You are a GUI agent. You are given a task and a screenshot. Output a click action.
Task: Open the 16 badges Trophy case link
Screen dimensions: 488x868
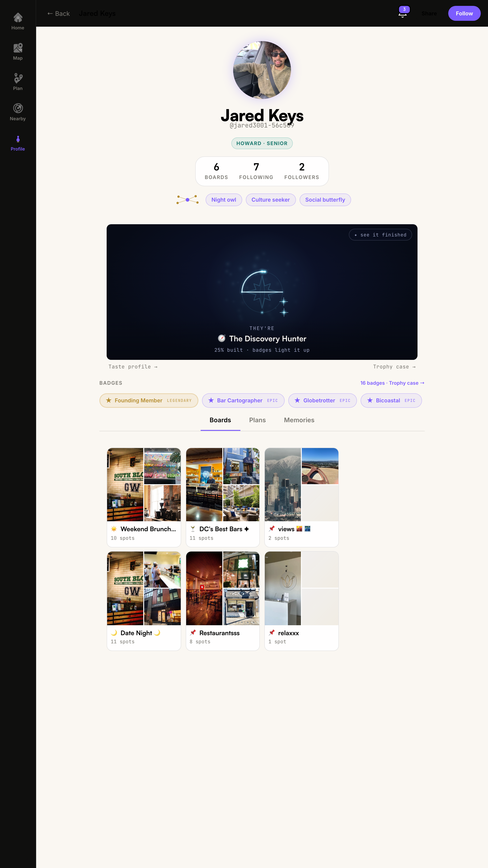392,383
